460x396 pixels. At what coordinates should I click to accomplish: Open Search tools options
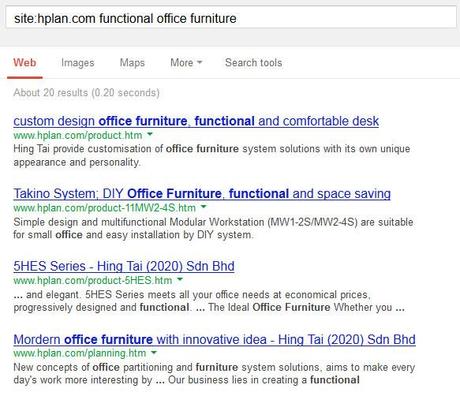tap(253, 63)
